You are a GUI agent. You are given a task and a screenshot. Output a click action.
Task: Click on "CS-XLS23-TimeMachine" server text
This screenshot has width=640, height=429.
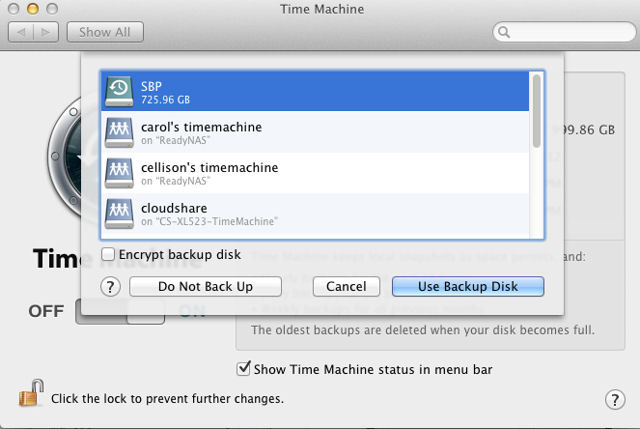(216, 222)
